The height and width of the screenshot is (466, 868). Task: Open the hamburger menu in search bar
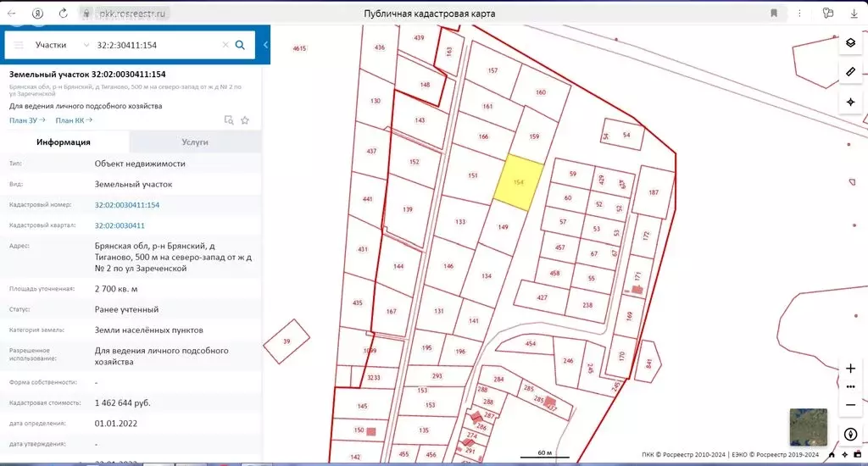pyautogui.click(x=19, y=45)
